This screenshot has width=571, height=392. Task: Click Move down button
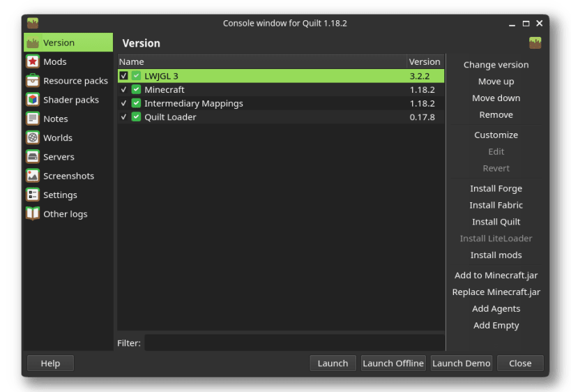pos(496,98)
